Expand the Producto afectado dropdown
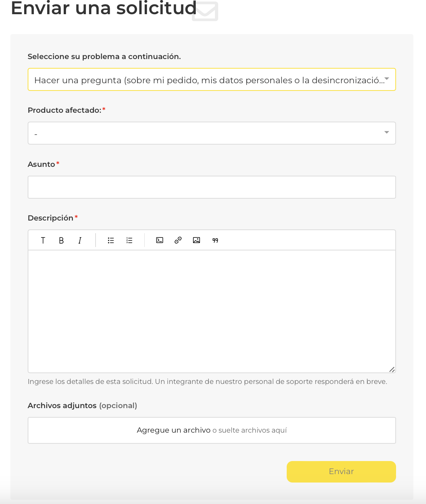 [211, 133]
